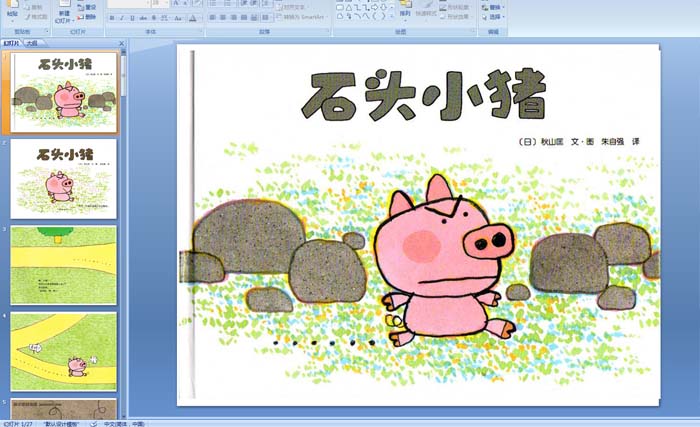Click the Font Color (A) button
700x427 pixels.
(x=193, y=18)
